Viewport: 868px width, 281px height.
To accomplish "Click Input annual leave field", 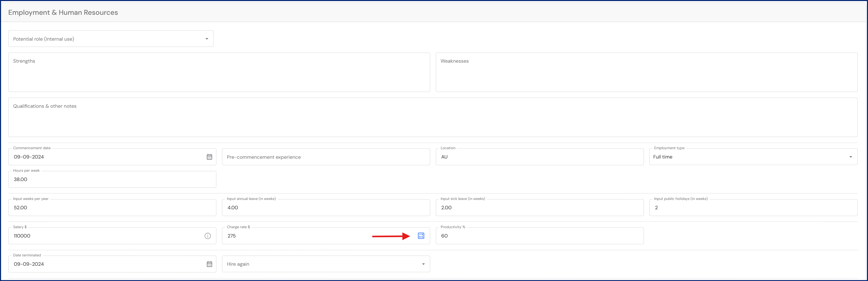I will tap(326, 208).
